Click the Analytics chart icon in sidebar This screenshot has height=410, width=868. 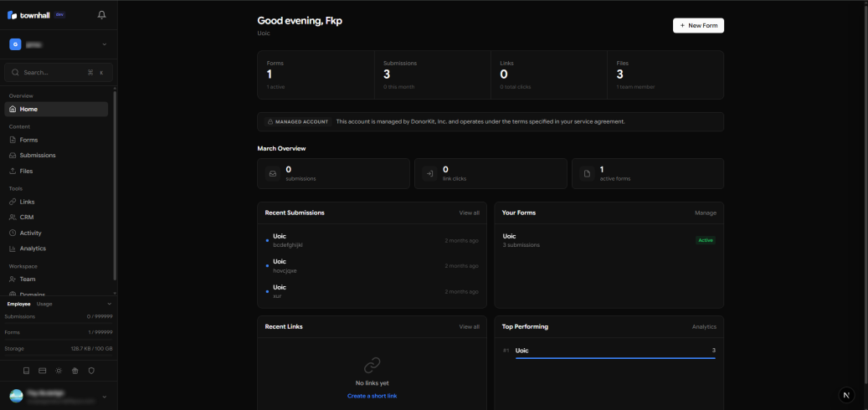point(13,249)
